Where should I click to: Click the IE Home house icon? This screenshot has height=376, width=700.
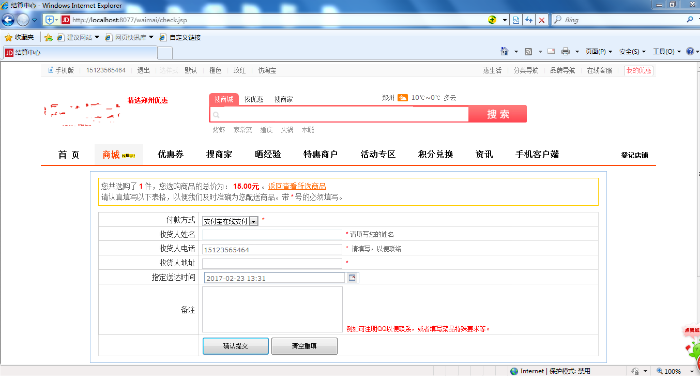point(504,51)
